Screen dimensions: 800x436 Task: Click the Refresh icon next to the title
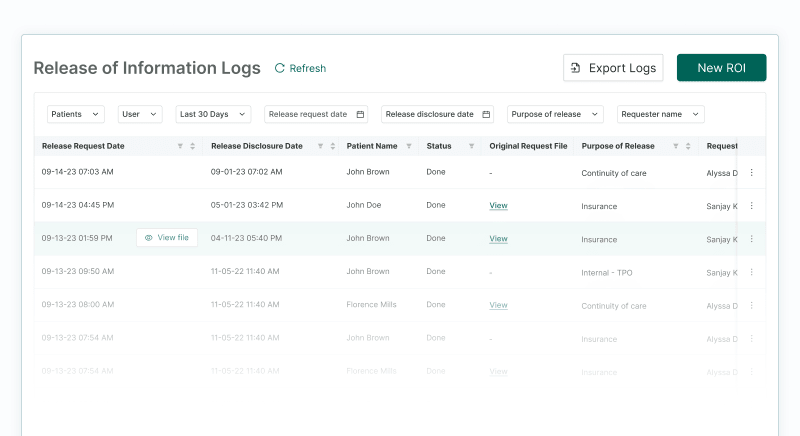[x=279, y=68]
